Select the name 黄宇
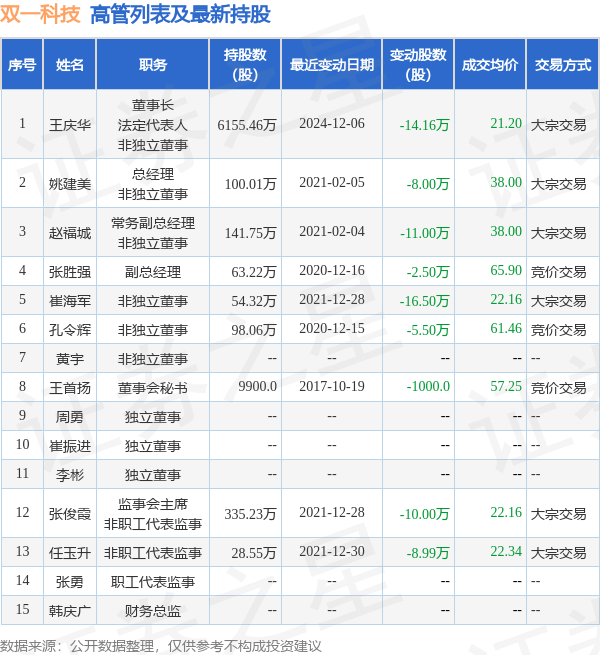The height and width of the screenshot is (655, 600). click(70, 358)
